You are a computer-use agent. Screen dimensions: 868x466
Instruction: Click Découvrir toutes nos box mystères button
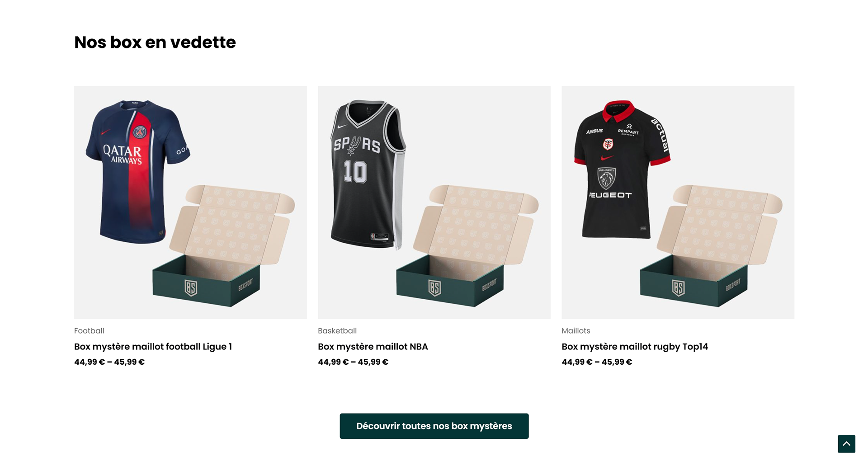click(x=434, y=426)
